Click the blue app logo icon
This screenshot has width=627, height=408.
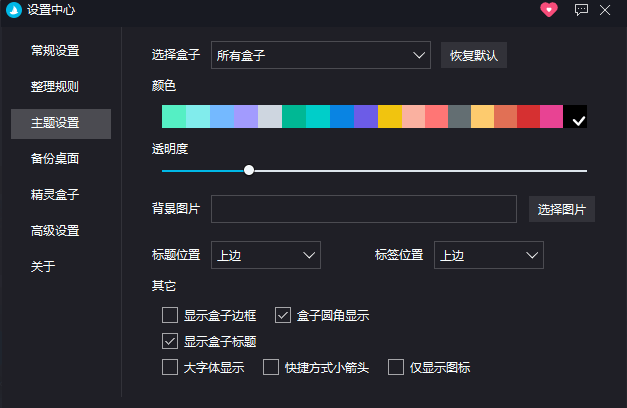[14, 10]
